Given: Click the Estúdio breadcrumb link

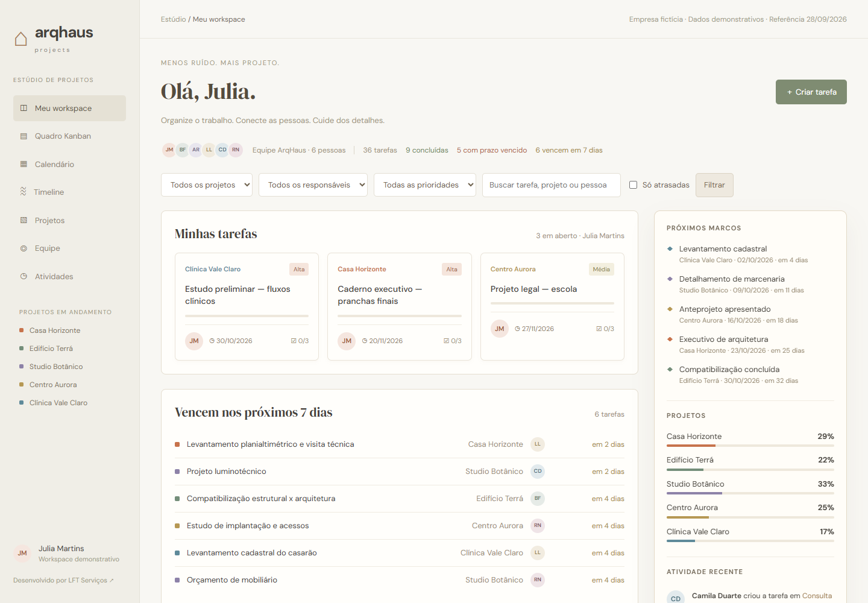Looking at the screenshot, I should pos(173,19).
